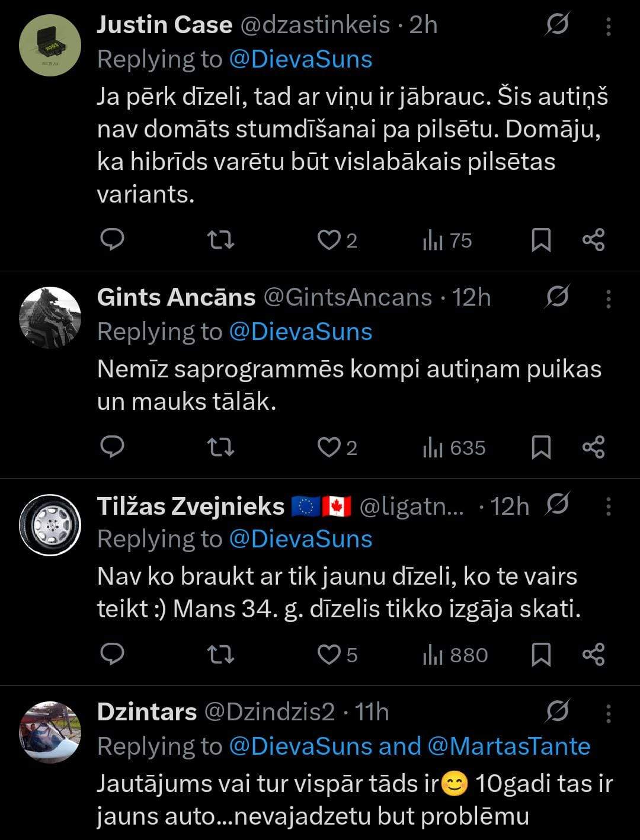Like Gints Ancāns' reply
The width and height of the screenshot is (640, 840).
[329, 447]
